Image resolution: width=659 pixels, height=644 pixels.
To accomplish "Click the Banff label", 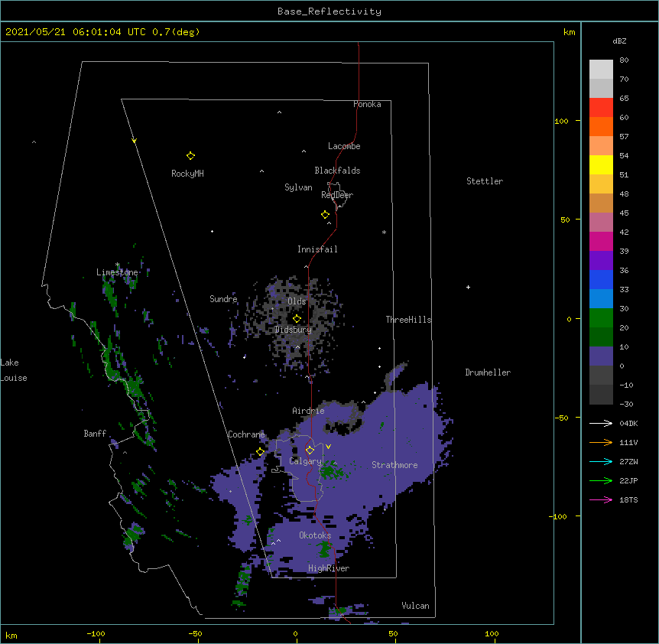I will pos(95,434).
